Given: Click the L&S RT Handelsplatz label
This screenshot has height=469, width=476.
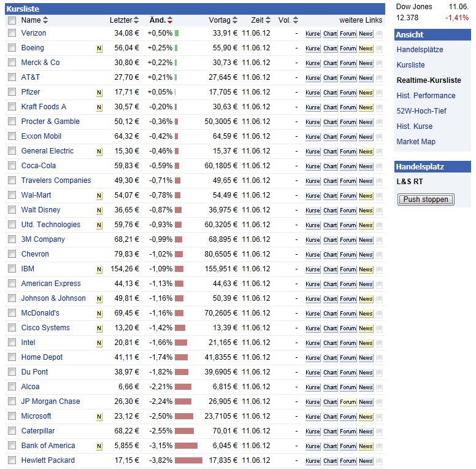Looking at the screenshot, I should tap(410, 182).
